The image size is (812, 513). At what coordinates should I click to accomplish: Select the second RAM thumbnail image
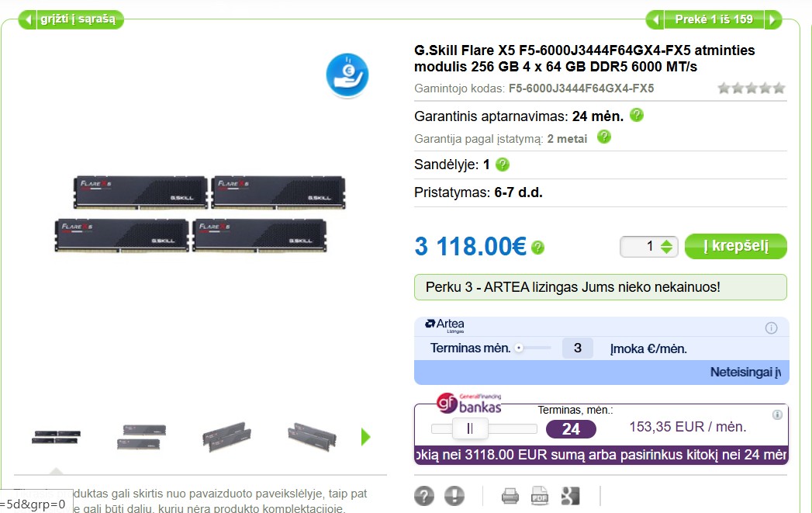141,437
